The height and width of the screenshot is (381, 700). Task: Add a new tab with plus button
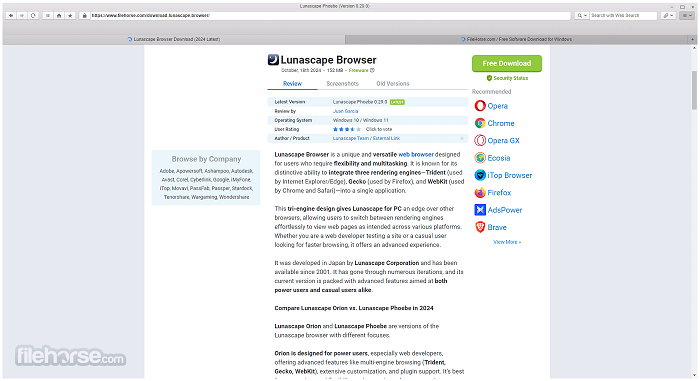(692, 39)
